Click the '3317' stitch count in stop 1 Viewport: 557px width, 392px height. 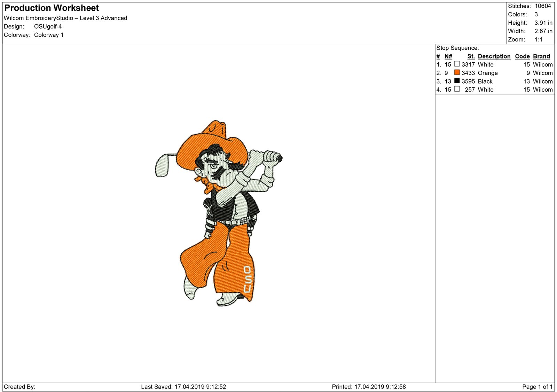point(468,65)
